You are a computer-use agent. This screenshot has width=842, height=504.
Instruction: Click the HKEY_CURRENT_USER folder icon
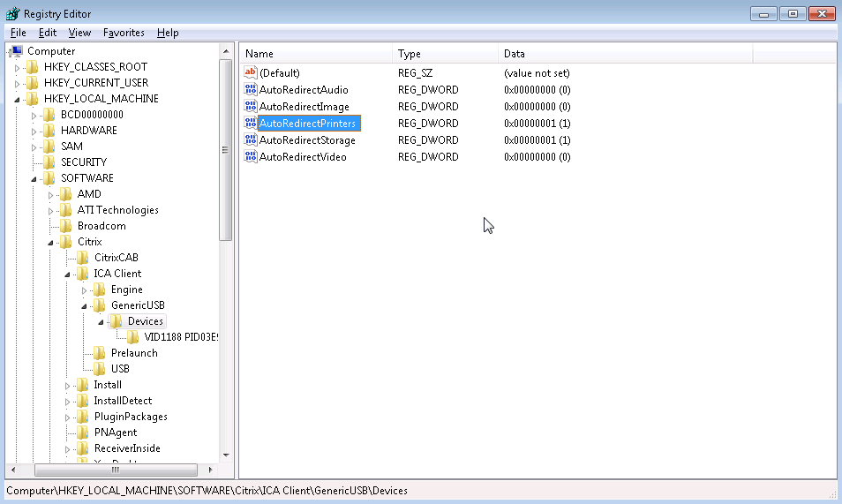tap(33, 83)
